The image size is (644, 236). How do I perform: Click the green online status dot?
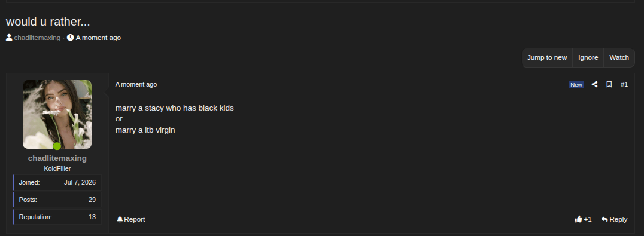(x=57, y=146)
